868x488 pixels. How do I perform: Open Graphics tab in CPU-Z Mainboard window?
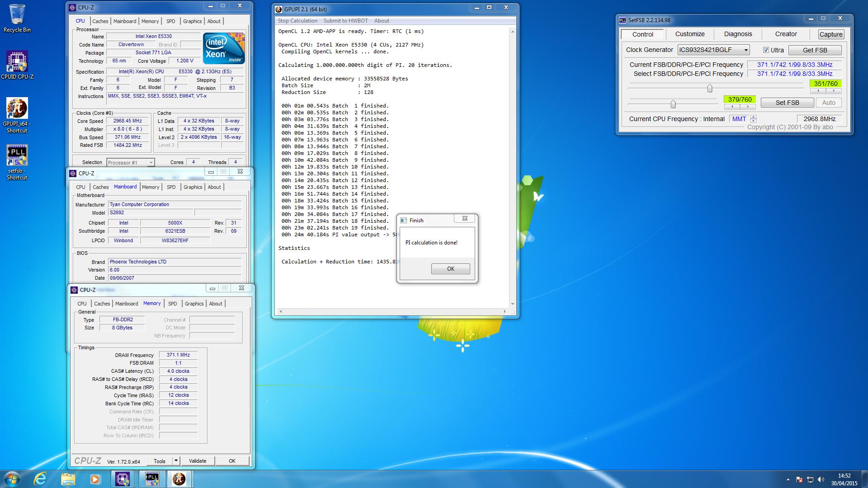193,187
